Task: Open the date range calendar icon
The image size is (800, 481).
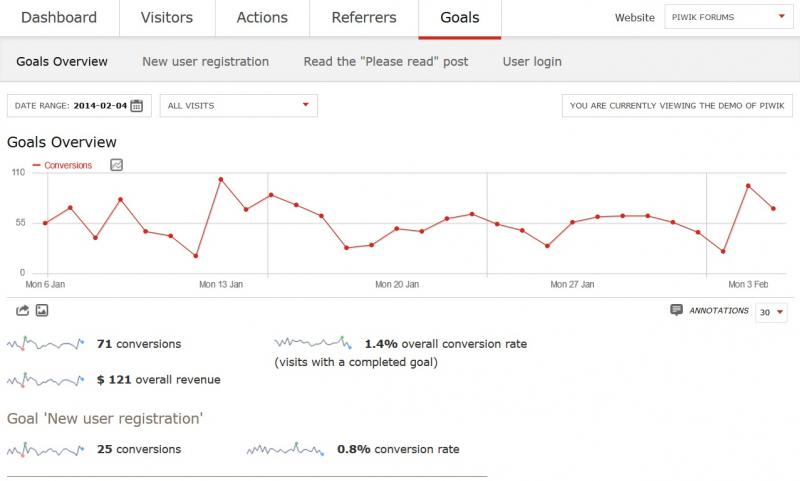Action: pyautogui.click(x=136, y=106)
